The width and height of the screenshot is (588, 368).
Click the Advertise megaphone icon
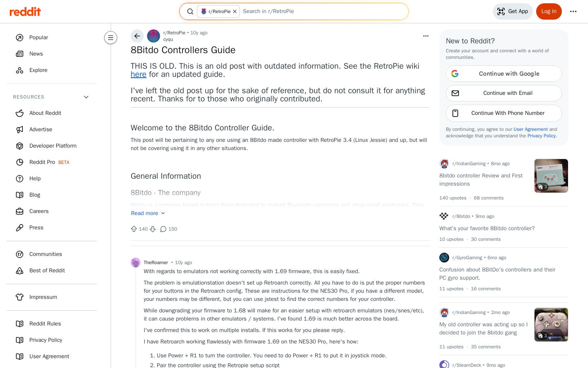pyautogui.click(x=20, y=130)
